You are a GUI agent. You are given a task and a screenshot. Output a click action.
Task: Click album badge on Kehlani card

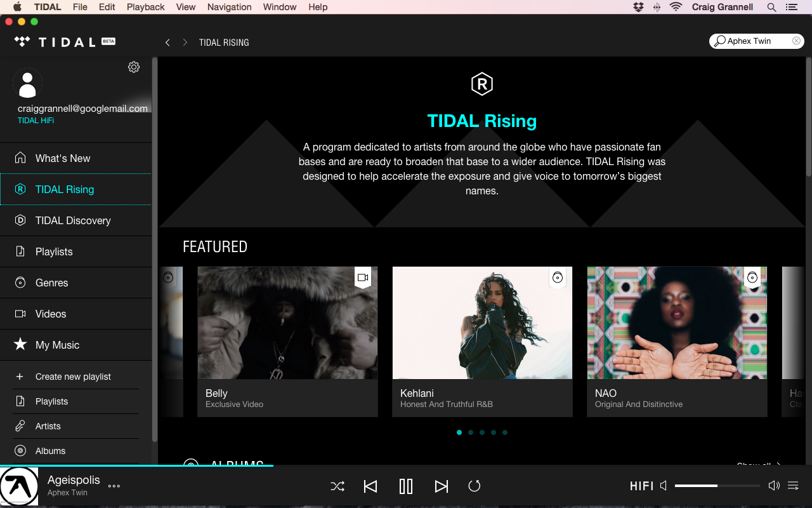pos(558,277)
